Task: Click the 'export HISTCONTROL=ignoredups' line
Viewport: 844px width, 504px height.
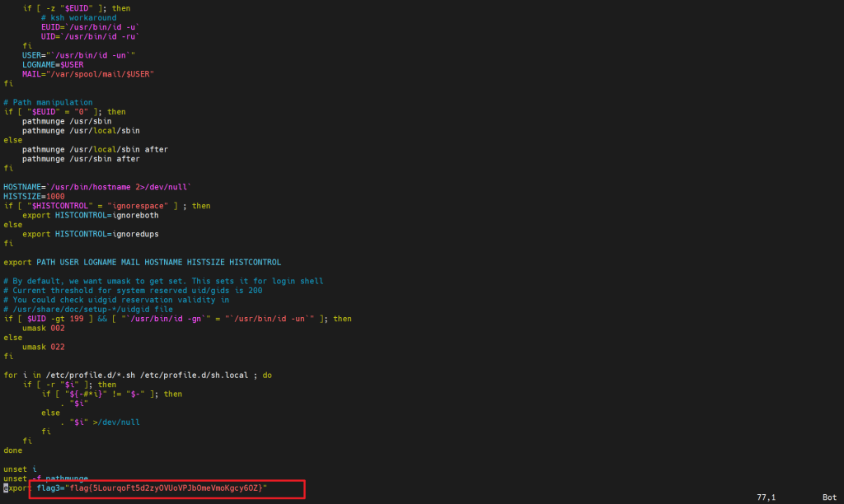Action: pos(91,234)
